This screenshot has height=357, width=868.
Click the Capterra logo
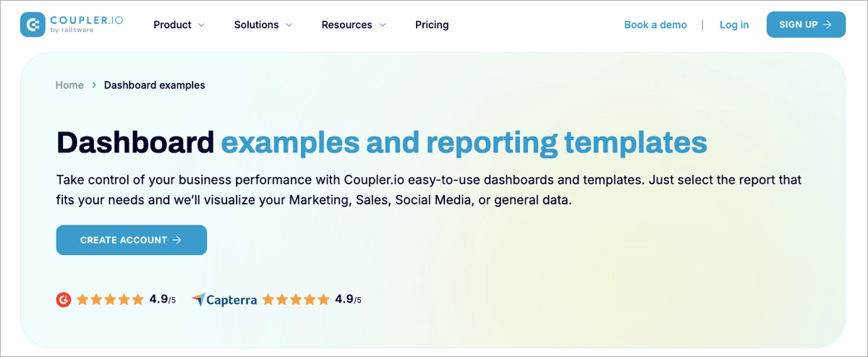224,299
